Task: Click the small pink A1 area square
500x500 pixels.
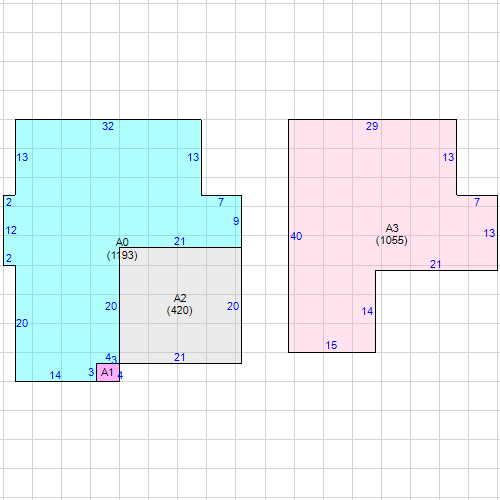Action: [108, 372]
